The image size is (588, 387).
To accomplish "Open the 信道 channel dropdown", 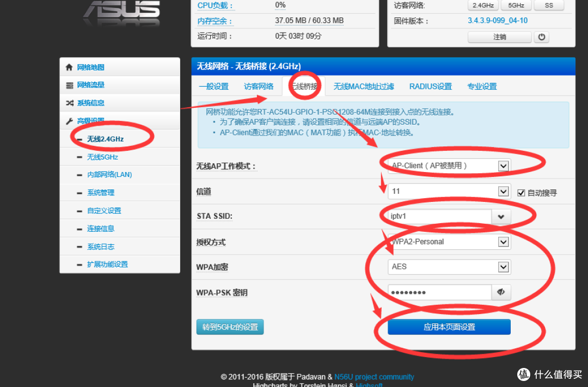I will [449, 191].
